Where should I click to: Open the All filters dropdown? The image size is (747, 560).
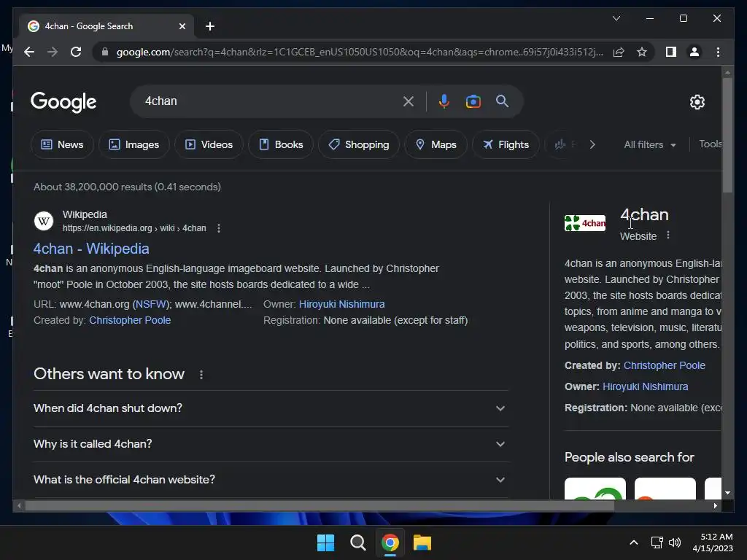pos(650,144)
